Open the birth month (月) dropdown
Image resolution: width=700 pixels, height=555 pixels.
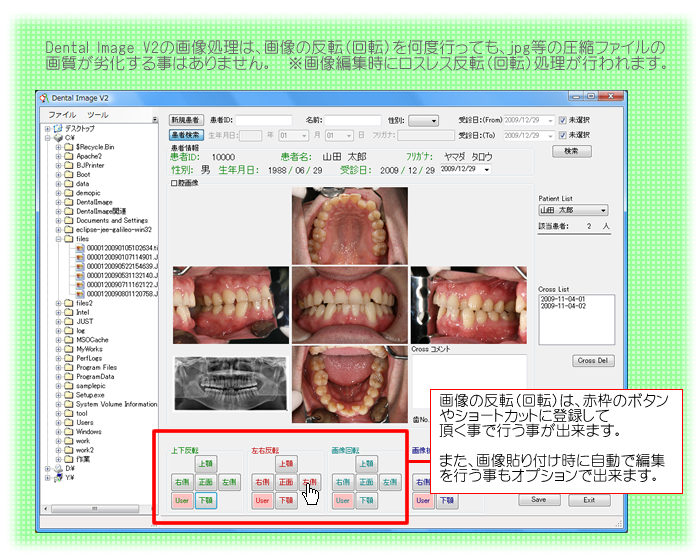click(x=305, y=135)
